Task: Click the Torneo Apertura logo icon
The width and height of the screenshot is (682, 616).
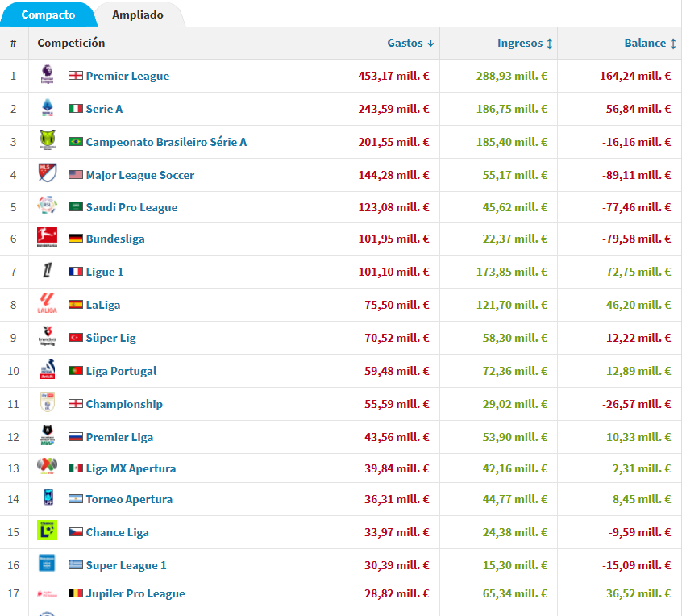Action: point(48,497)
